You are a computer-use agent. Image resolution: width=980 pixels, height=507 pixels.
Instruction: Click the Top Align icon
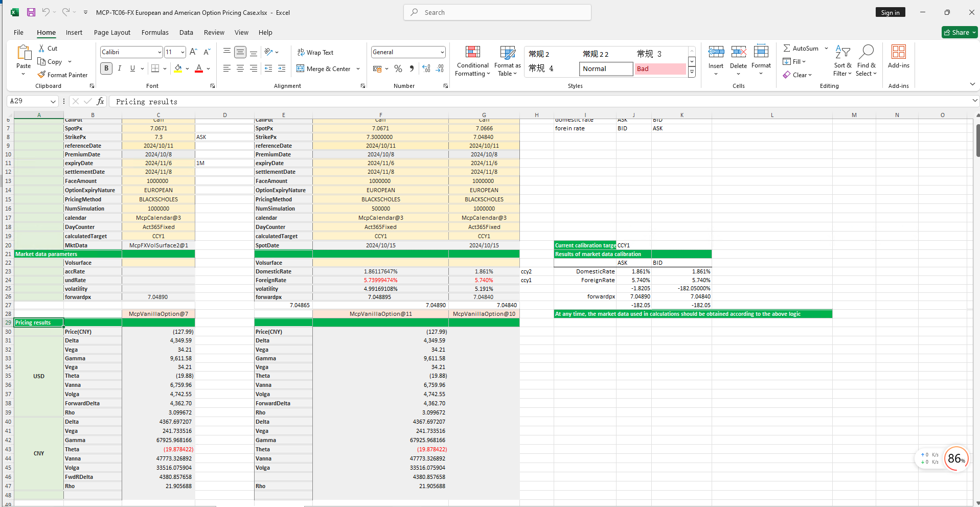coord(227,52)
